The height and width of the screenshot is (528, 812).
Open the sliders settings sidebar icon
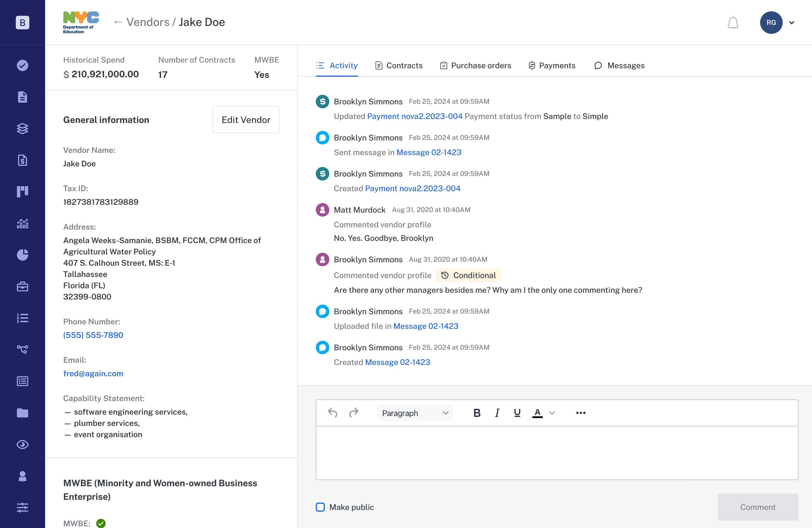click(23, 507)
